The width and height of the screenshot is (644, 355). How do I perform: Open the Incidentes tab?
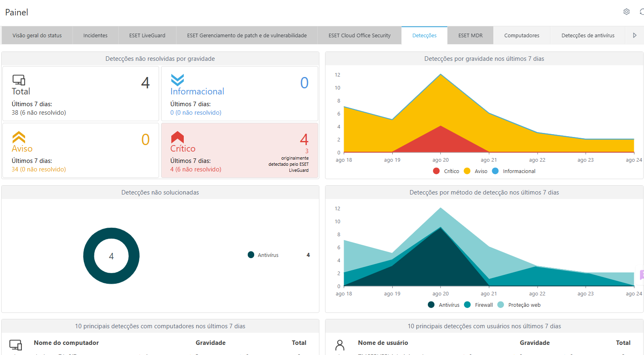pyautogui.click(x=95, y=36)
